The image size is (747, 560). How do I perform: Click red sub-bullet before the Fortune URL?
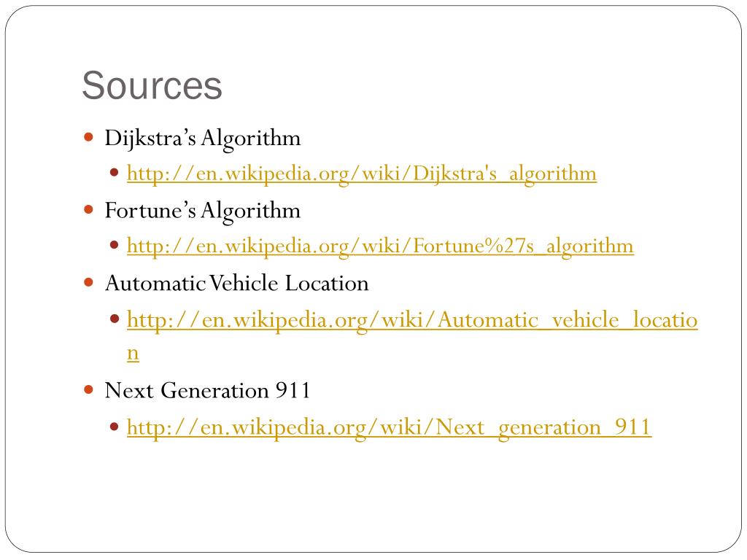click(114, 245)
